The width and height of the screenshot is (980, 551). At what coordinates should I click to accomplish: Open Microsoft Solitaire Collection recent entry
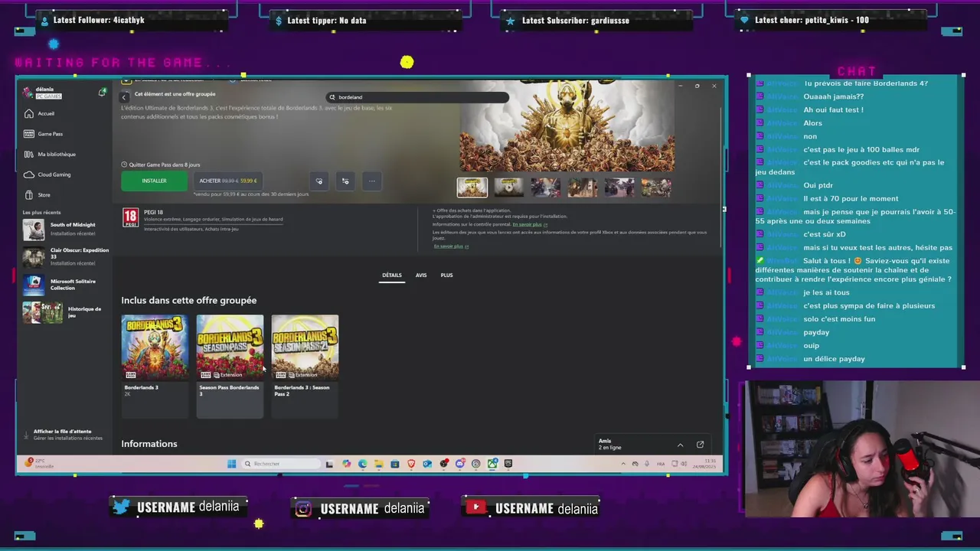click(x=65, y=285)
